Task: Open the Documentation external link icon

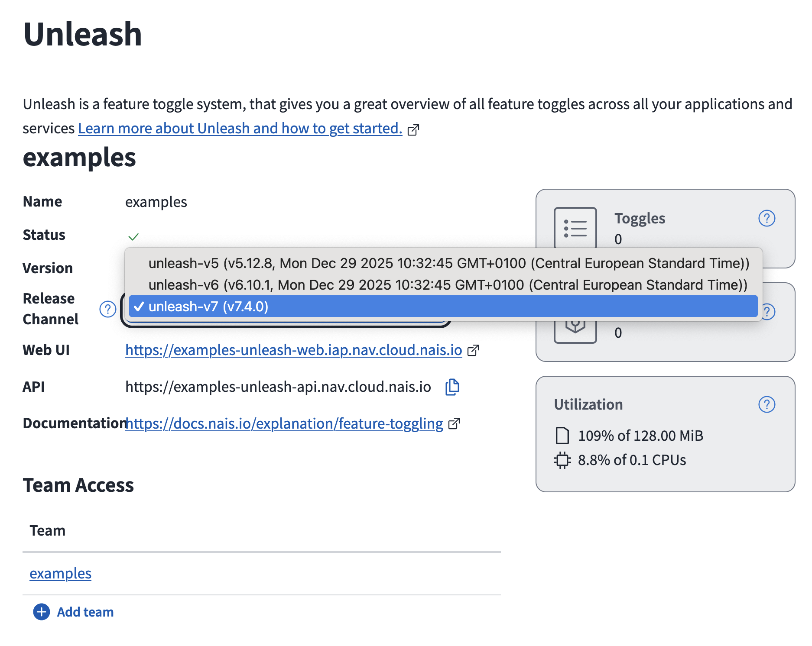Action: pyautogui.click(x=454, y=424)
